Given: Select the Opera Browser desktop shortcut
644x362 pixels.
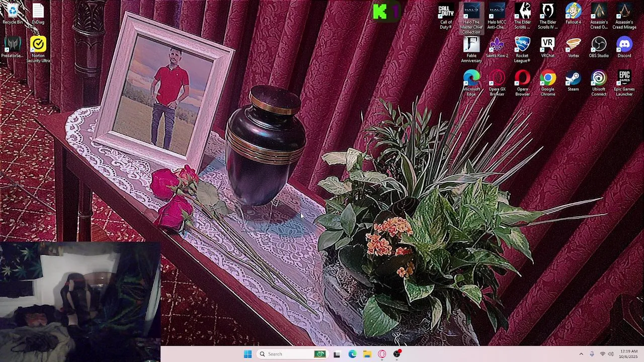Looking at the screenshot, I should pyautogui.click(x=522, y=83).
